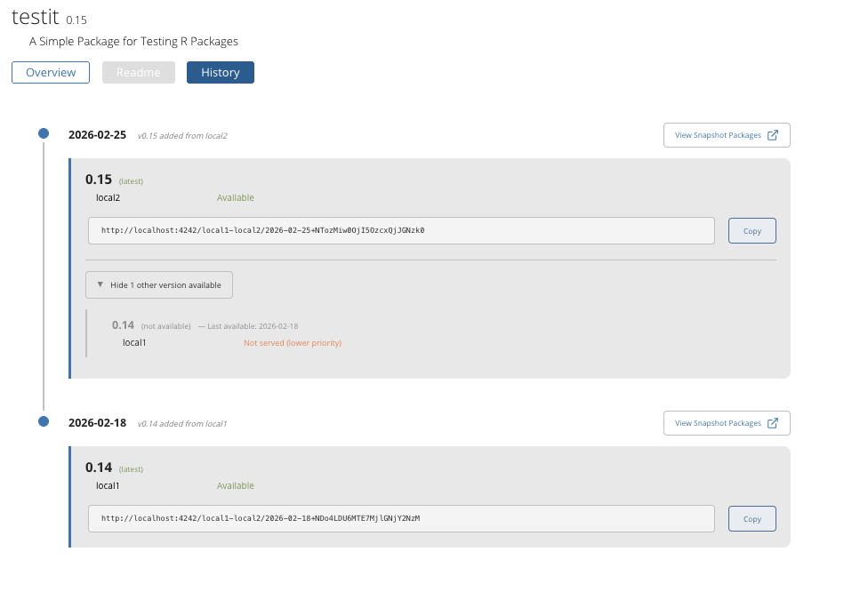Open View Snapshot Packages for 2026-02-25
Viewport: 860px width, 616px height.
718,135
